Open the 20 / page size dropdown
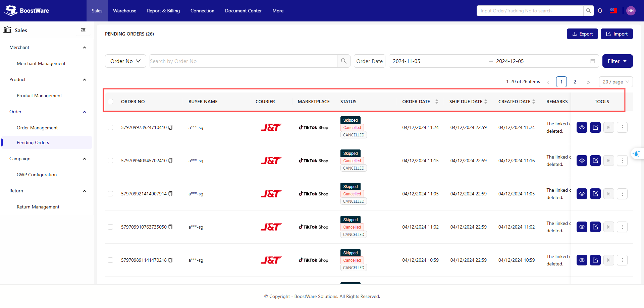The width and height of the screenshot is (644, 308). click(x=616, y=82)
